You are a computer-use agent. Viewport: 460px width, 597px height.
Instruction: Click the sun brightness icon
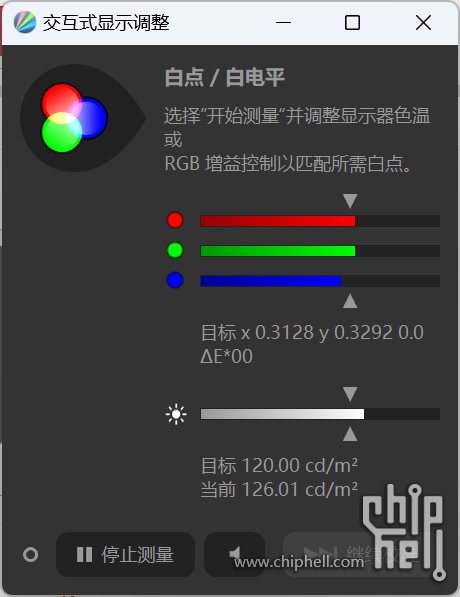[176, 414]
